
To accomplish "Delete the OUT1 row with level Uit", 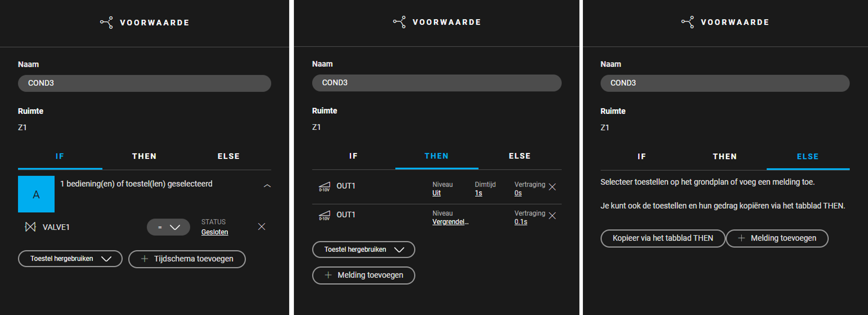I will [552, 187].
